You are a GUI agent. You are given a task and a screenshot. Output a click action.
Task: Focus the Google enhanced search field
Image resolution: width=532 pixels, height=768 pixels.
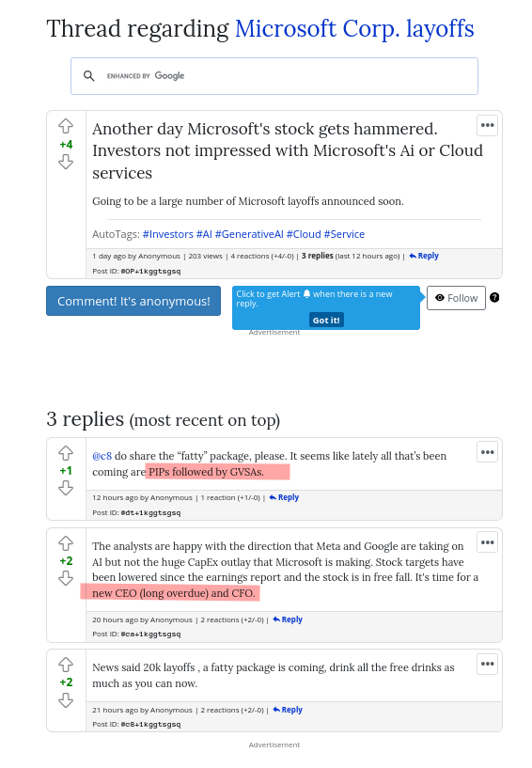(274, 76)
